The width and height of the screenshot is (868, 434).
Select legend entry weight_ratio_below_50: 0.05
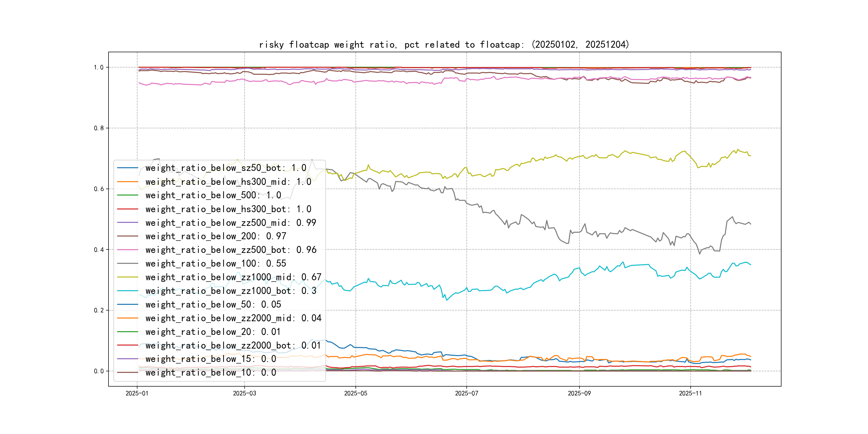tap(213, 305)
